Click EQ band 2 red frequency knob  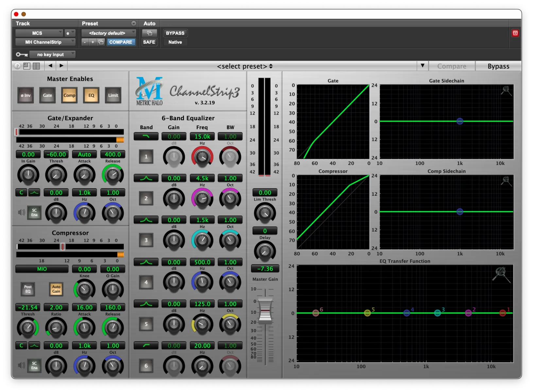coord(202,199)
